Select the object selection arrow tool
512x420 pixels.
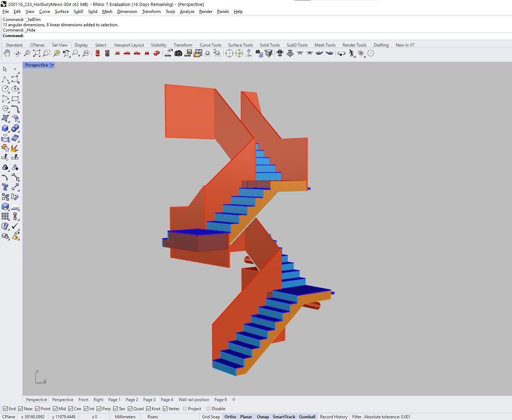tap(5, 69)
